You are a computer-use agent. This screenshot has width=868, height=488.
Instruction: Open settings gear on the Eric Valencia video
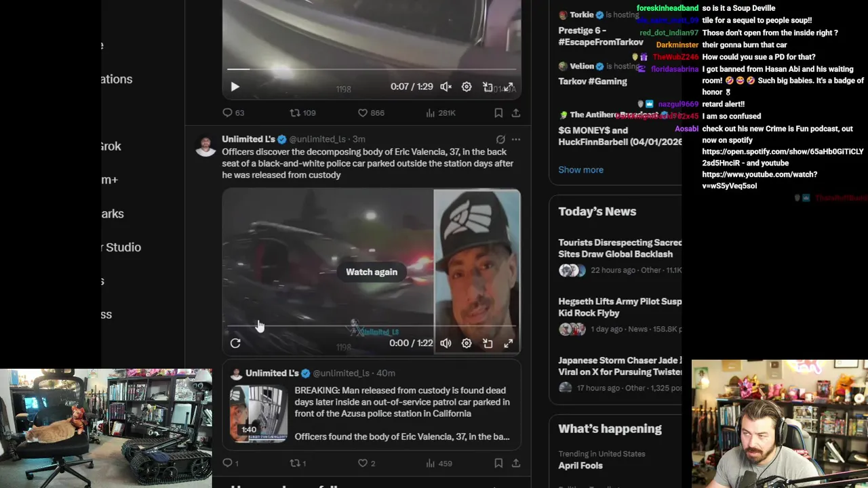pyautogui.click(x=467, y=343)
